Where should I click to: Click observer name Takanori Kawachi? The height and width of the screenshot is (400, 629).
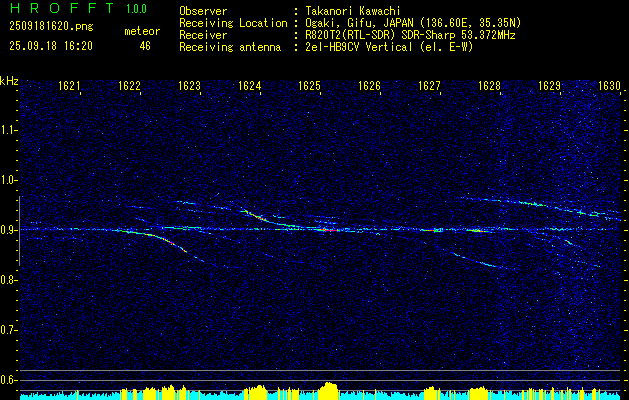(351, 11)
